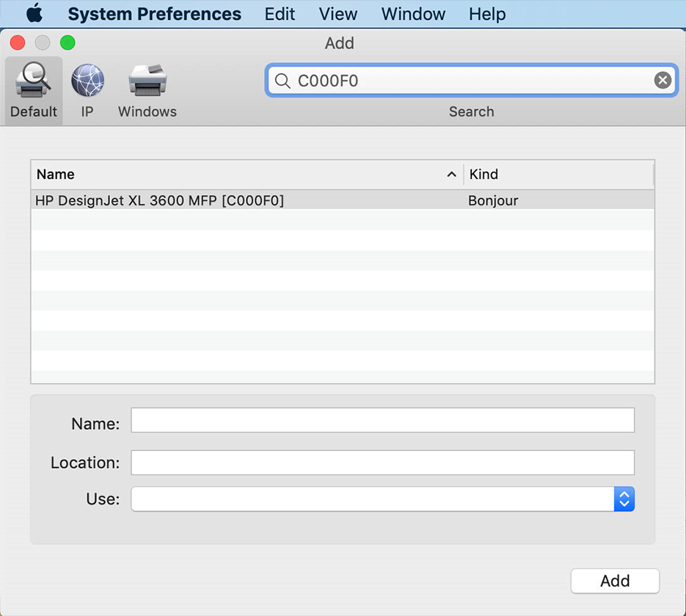Select HP DesignJet XL 3600 MFP printer
This screenshot has width=686, height=616.
[343, 200]
